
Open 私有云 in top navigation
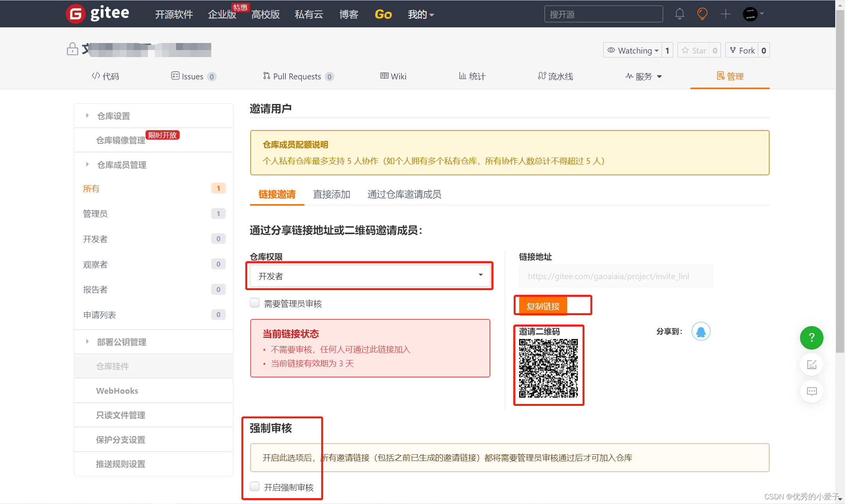309,14
